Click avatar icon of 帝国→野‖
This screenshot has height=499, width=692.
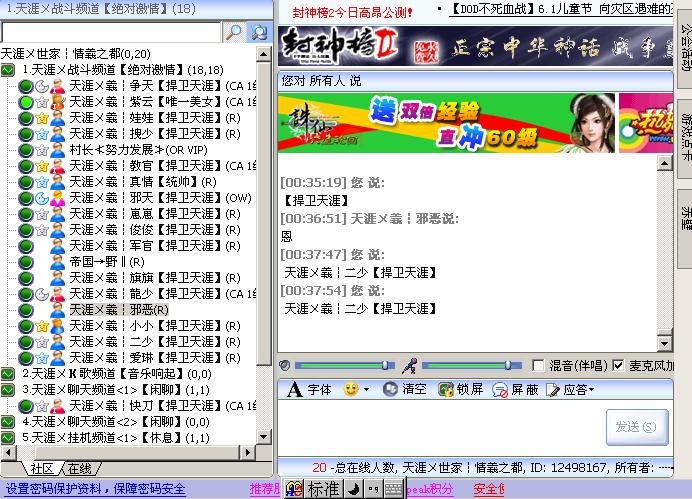[57, 262]
